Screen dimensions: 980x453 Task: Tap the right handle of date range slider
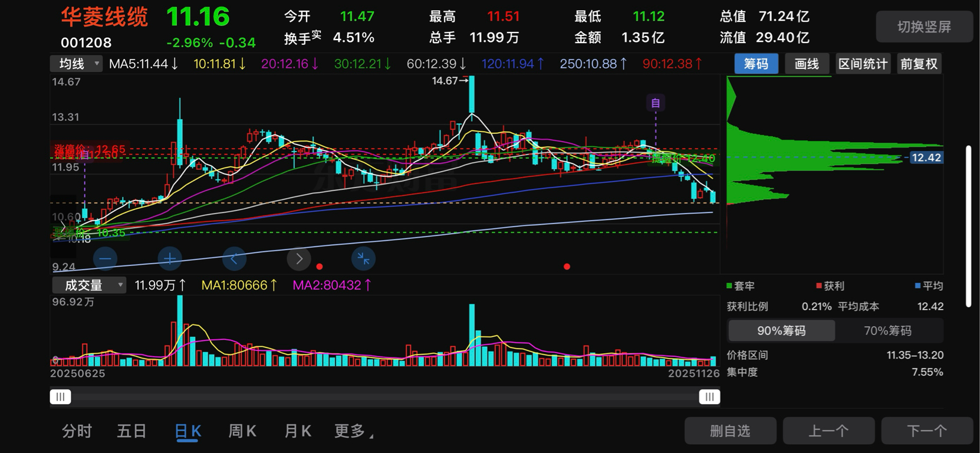(x=709, y=397)
